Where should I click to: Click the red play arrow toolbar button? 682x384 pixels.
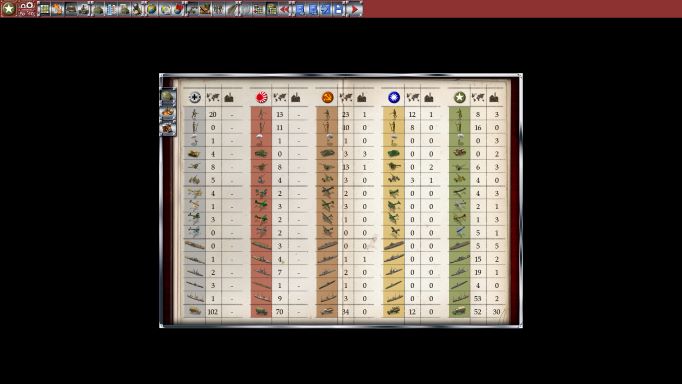(354, 9)
